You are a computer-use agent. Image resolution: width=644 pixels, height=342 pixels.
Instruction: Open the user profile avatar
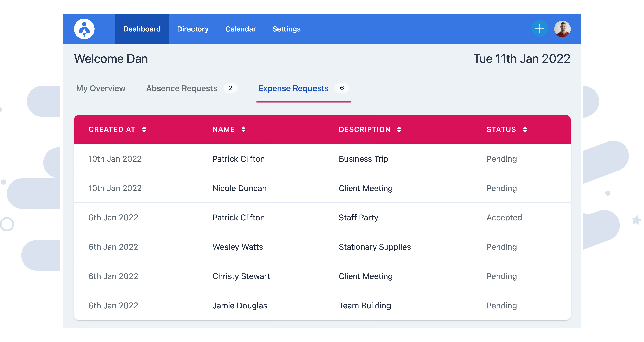click(x=562, y=29)
